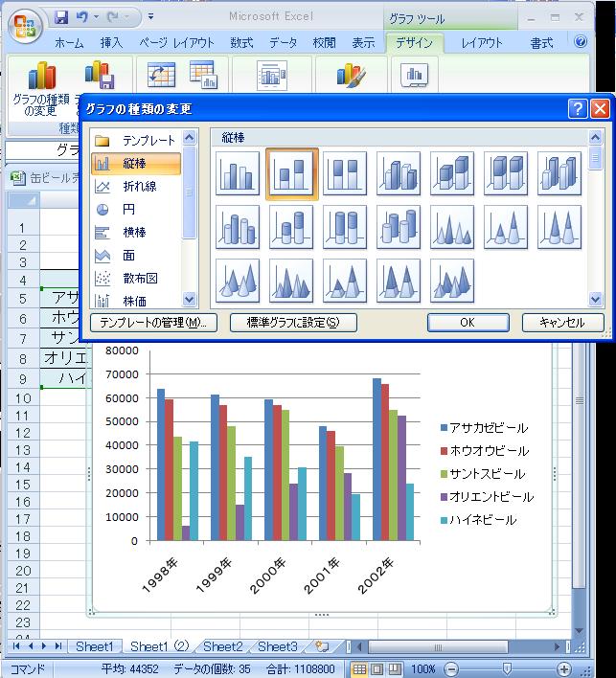Select the 100% stacked column chart type
Image resolution: width=616 pixels, height=678 pixels.
[x=345, y=173]
